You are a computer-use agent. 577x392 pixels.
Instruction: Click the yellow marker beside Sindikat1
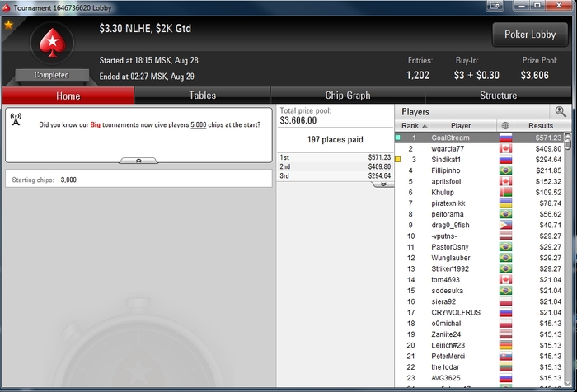398,159
